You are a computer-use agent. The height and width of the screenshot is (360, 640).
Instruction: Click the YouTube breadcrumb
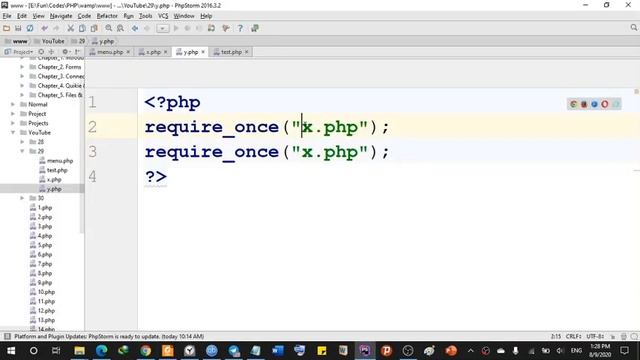[49, 41]
